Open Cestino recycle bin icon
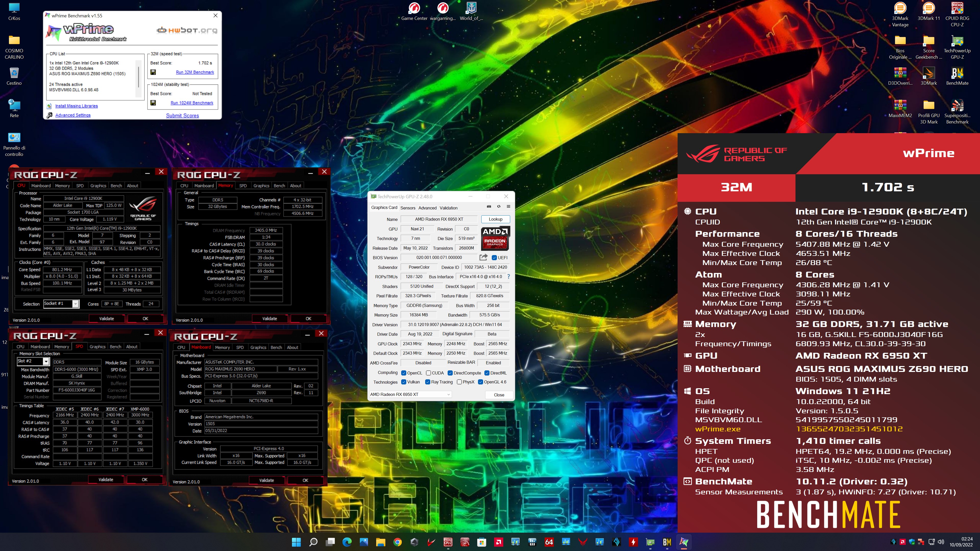This screenshot has width=980, height=551. pos(14,76)
